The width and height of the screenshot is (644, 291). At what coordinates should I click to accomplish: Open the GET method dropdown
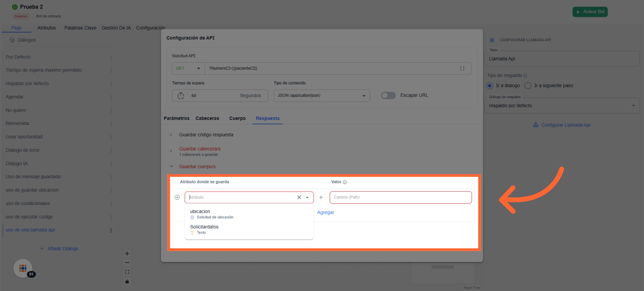[x=188, y=68]
